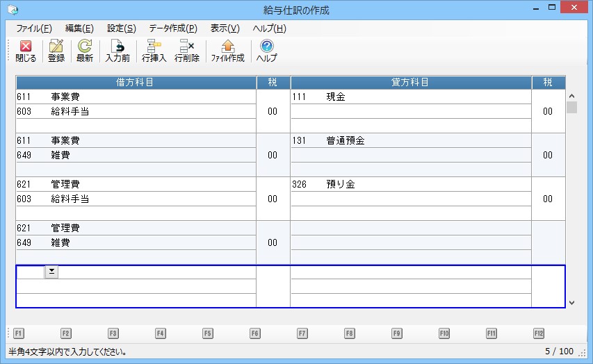This screenshot has width=593, height=364.
Task: Click the 入力前 (Before input) toolbar icon
Action: point(117,51)
